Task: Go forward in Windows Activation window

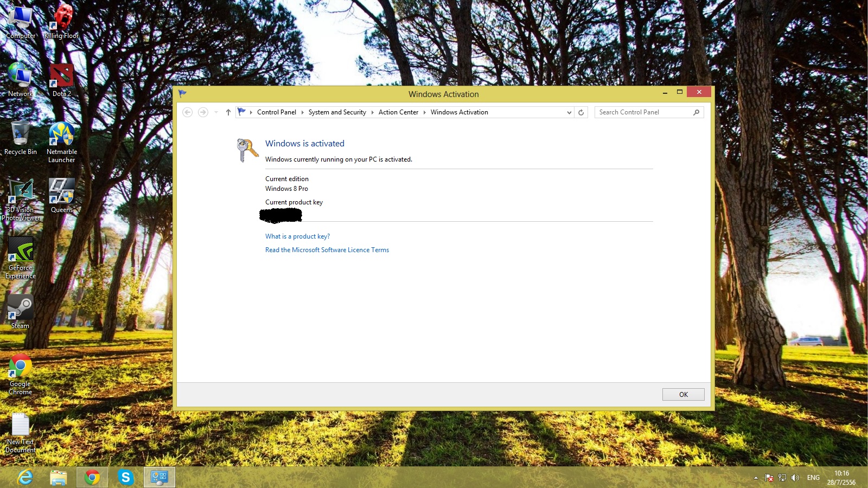Action: (x=203, y=112)
